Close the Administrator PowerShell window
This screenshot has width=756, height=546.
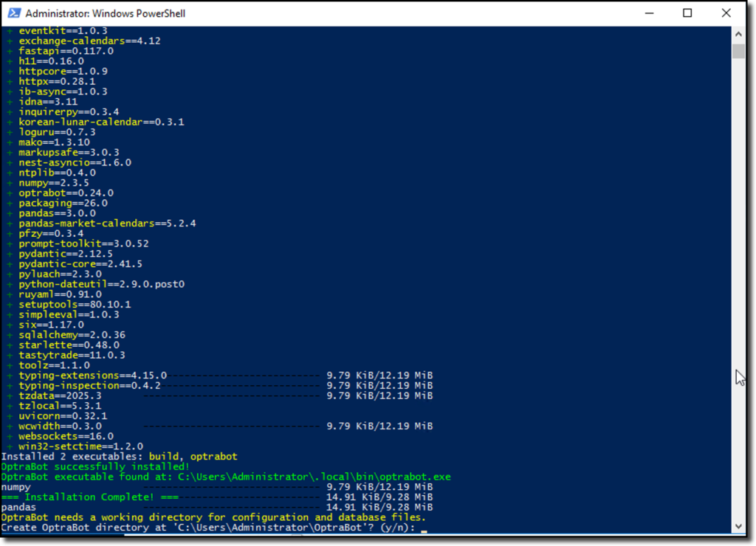tap(726, 13)
